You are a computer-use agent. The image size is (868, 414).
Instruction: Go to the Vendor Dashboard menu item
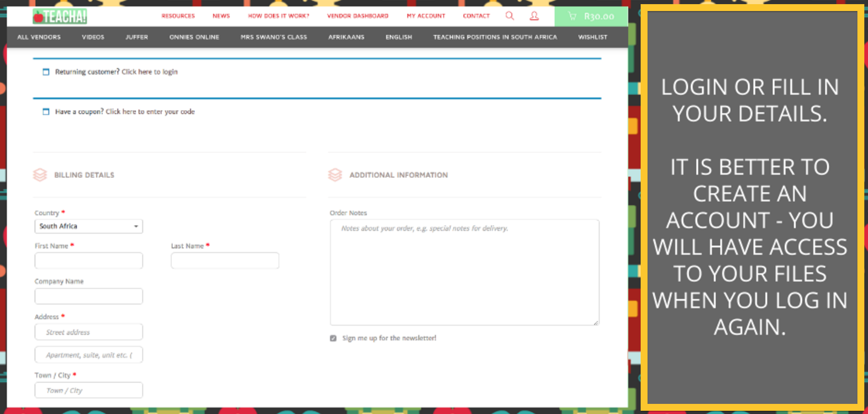pyautogui.click(x=358, y=16)
